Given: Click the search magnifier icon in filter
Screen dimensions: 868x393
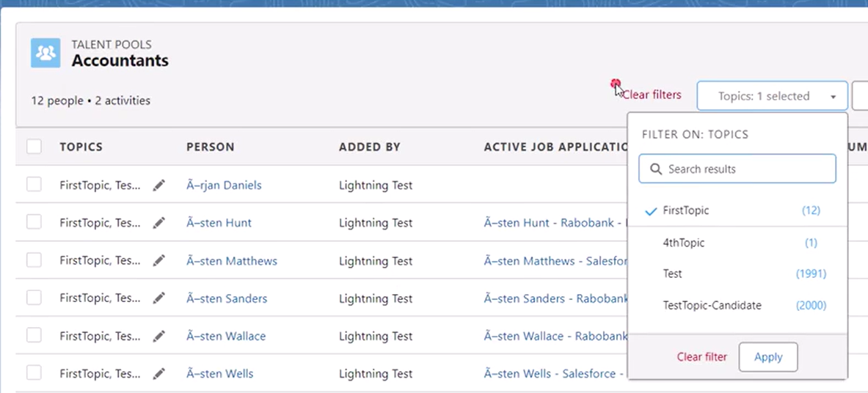Looking at the screenshot, I should click(656, 169).
